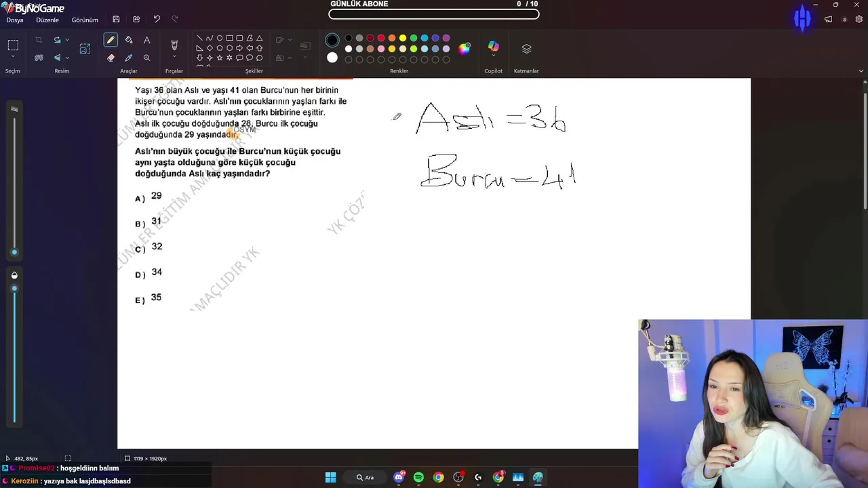
Task: Click the Redo arrow
Action: click(175, 20)
